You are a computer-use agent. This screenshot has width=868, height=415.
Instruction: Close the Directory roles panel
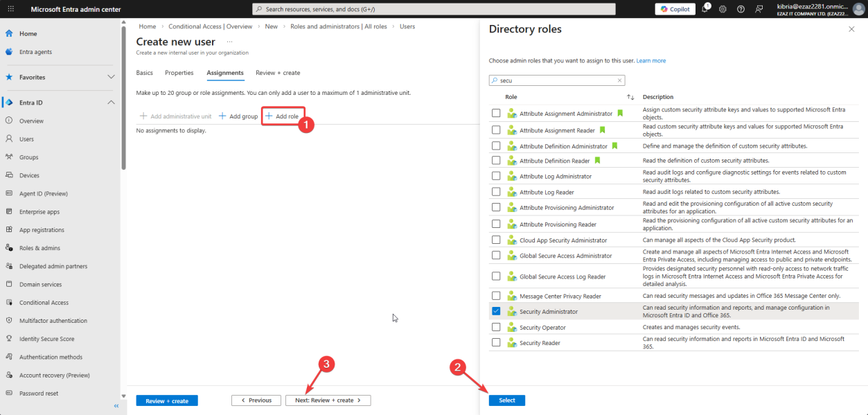851,29
